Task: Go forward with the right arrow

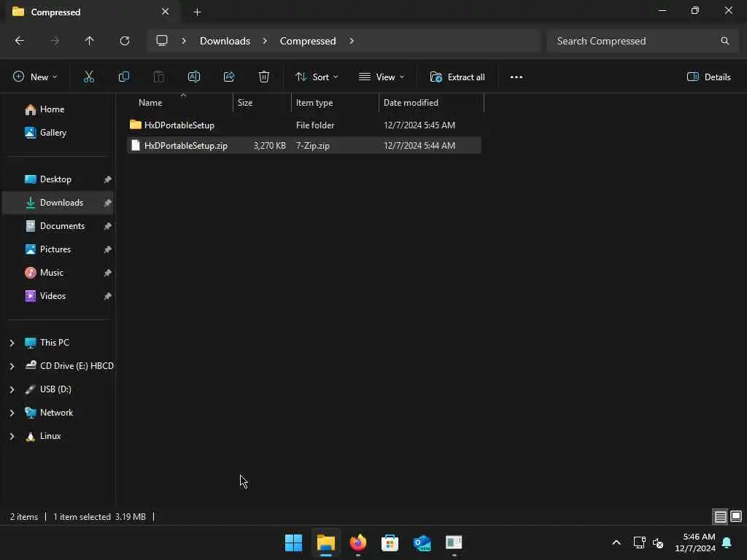Action: click(55, 41)
